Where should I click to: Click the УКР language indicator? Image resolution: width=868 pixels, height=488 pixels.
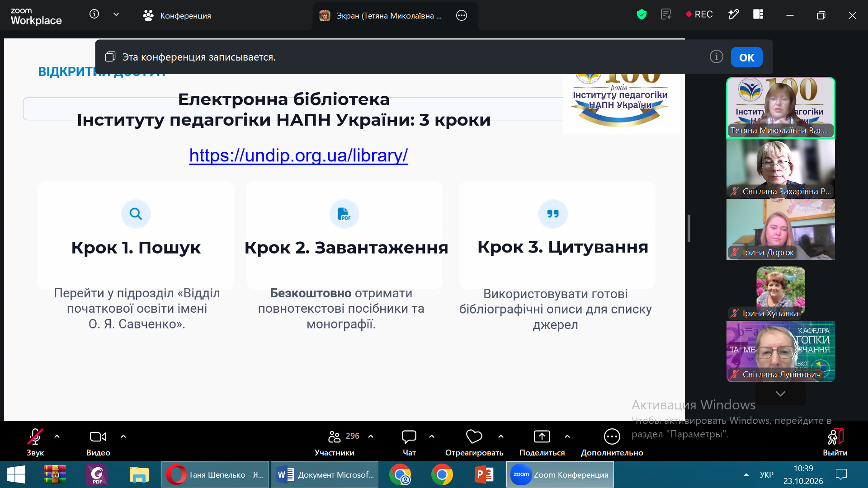point(766,474)
